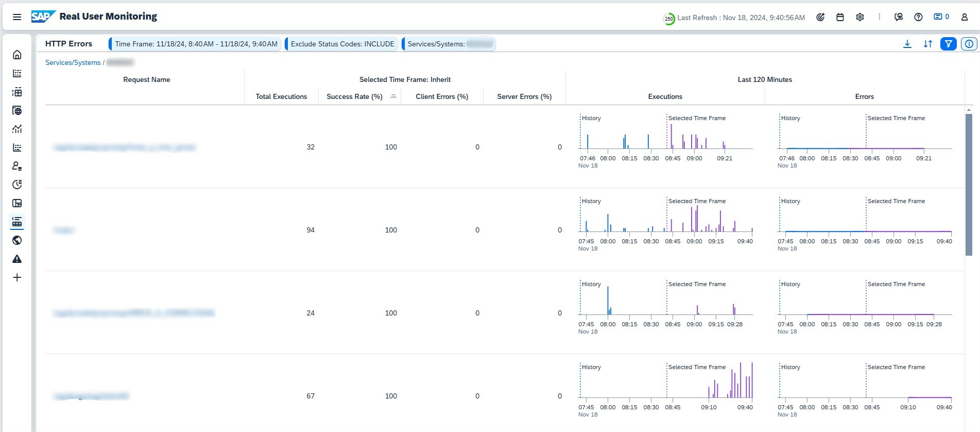
Task: Click the Services/Systems breadcrumb link
Action: pos(73,62)
